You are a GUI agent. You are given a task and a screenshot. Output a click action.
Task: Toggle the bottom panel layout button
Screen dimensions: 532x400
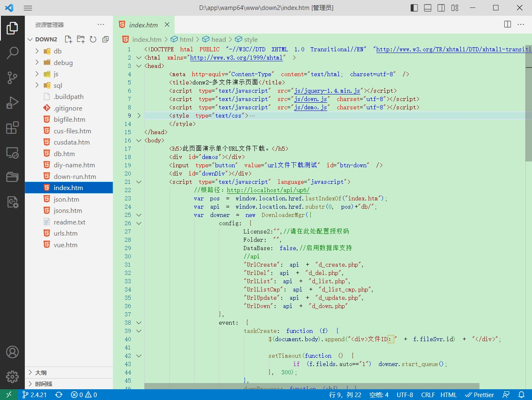pos(428,8)
